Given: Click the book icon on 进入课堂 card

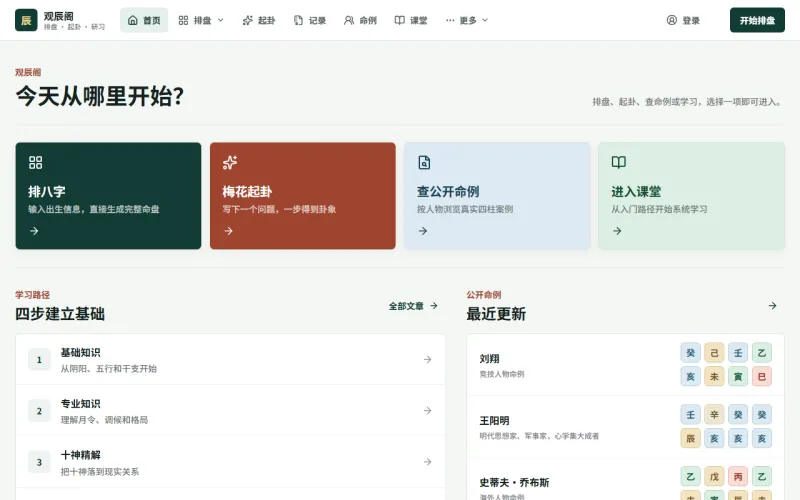Looking at the screenshot, I should (618, 162).
